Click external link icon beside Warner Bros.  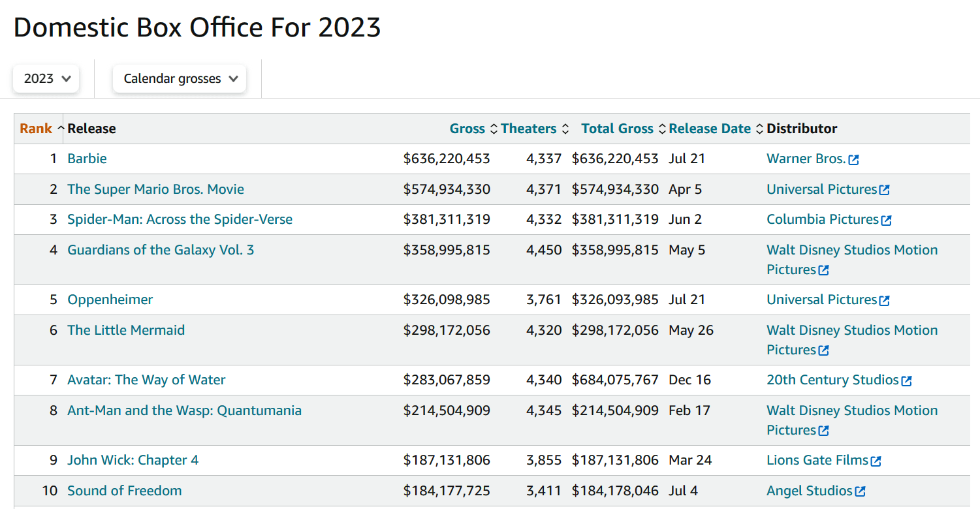click(854, 160)
